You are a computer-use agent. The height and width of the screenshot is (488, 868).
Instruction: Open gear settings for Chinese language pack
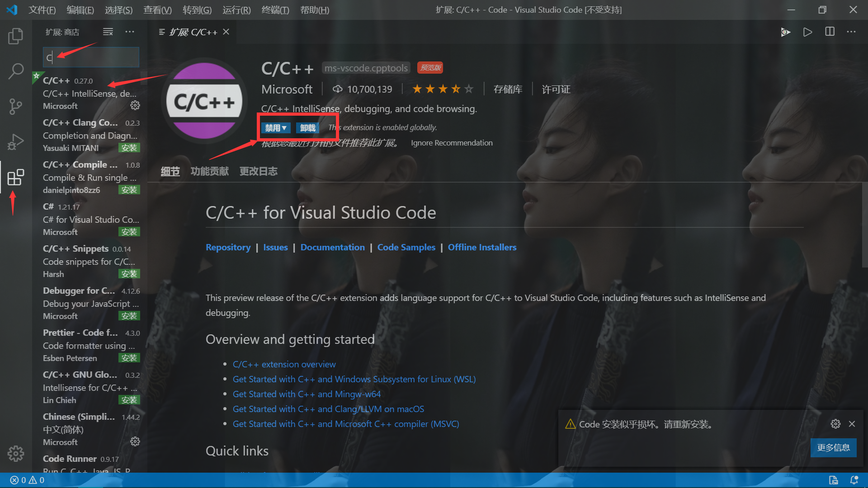pyautogui.click(x=135, y=442)
